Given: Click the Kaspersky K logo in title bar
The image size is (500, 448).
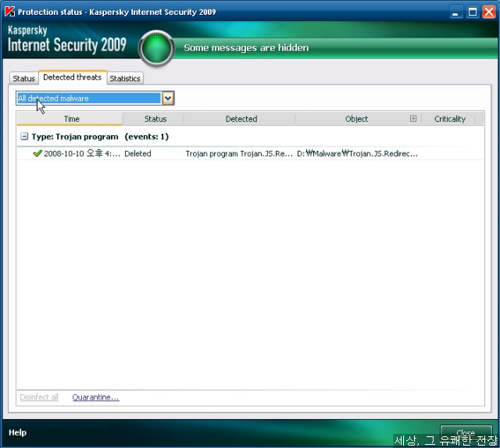Looking at the screenshot, I should point(9,12).
